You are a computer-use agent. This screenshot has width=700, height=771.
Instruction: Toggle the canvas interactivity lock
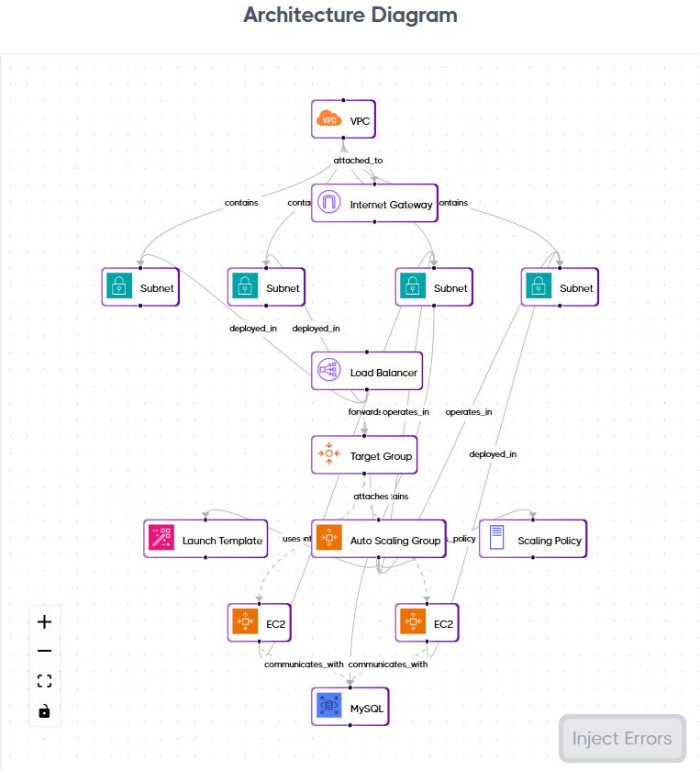pos(44,710)
